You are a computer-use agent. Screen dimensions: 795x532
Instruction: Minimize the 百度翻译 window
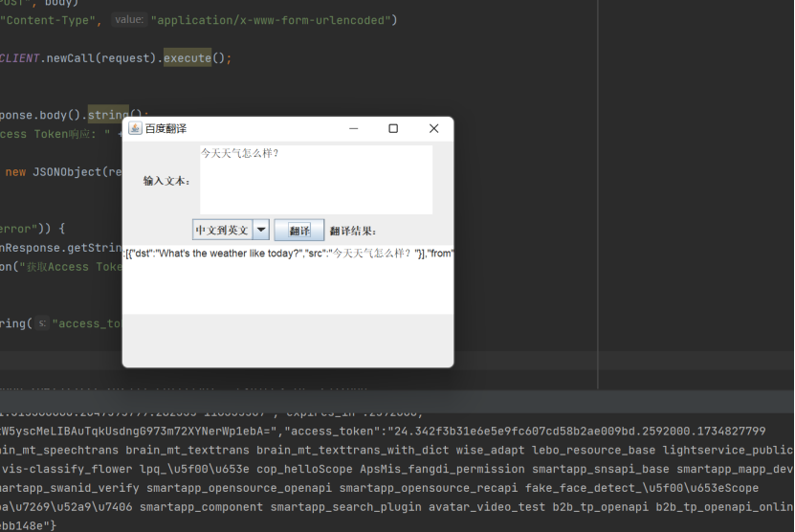[x=353, y=129]
